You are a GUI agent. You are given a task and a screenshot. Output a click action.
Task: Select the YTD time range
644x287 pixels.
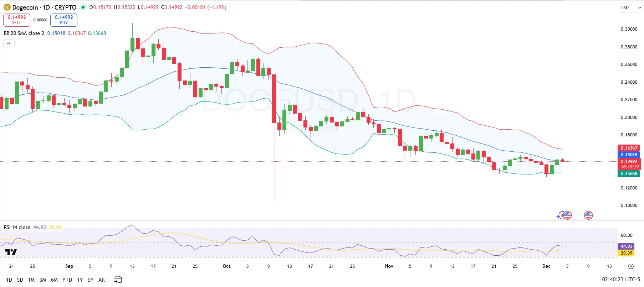point(67,280)
